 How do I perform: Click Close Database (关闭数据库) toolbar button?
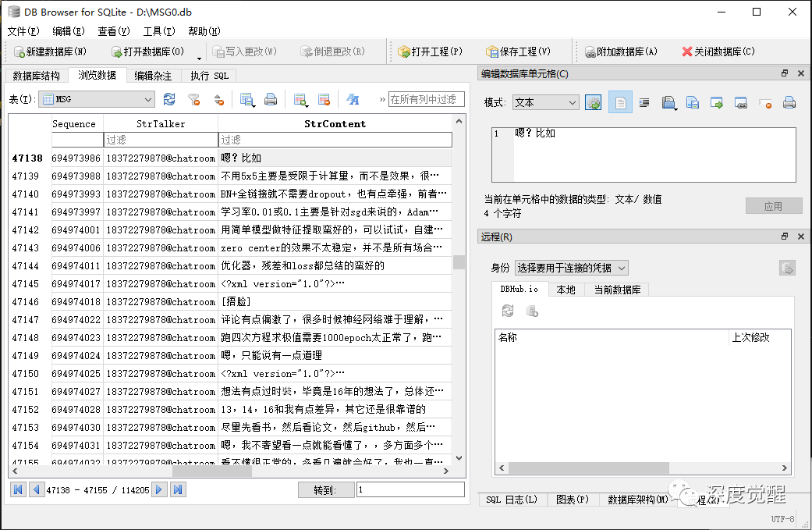[718, 52]
